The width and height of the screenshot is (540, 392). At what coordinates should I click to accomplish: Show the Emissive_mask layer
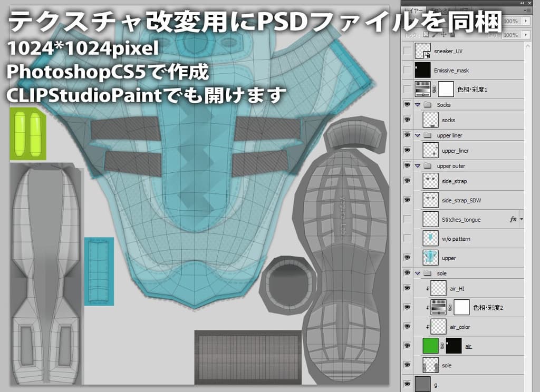click(407, 70)
